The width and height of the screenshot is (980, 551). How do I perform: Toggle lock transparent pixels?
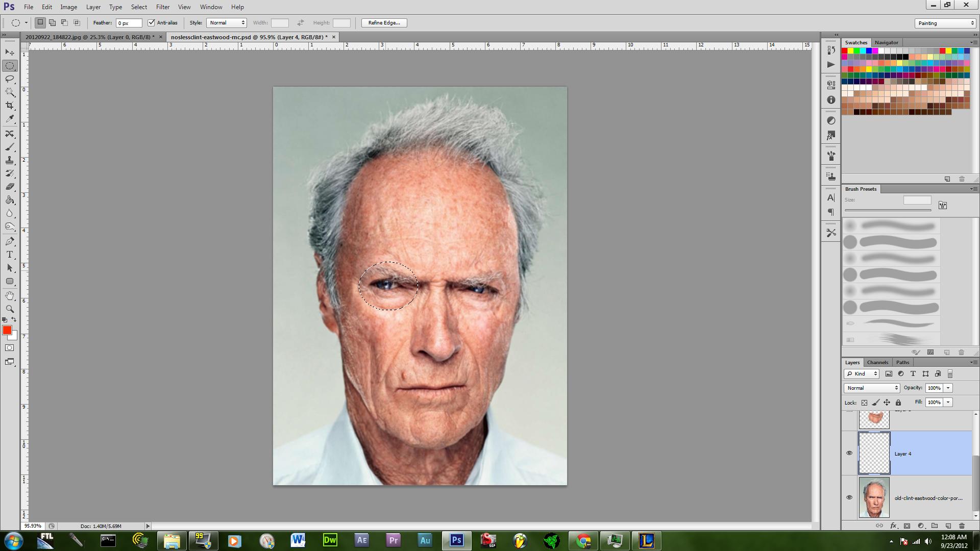864,403
